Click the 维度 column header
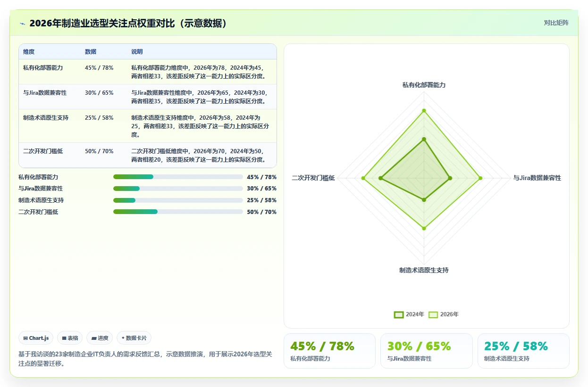This screenshot has width=588, height=387. [x=29, y=52]
